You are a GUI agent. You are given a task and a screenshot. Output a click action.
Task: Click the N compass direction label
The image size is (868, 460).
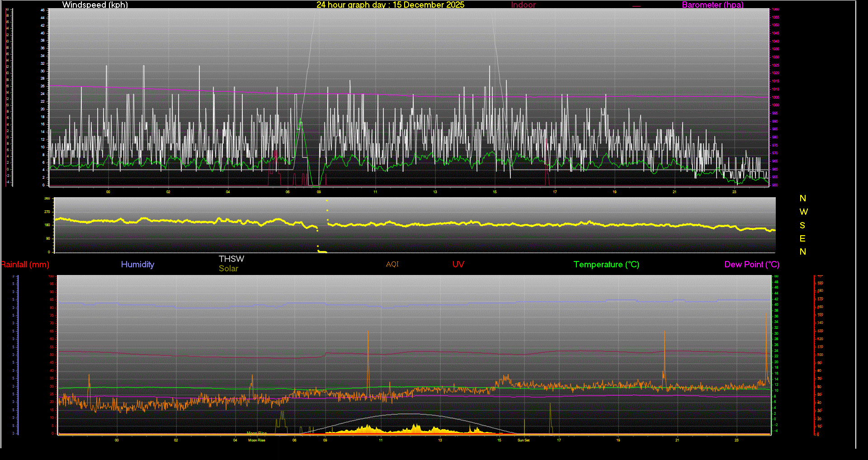[x=803, y=198]
